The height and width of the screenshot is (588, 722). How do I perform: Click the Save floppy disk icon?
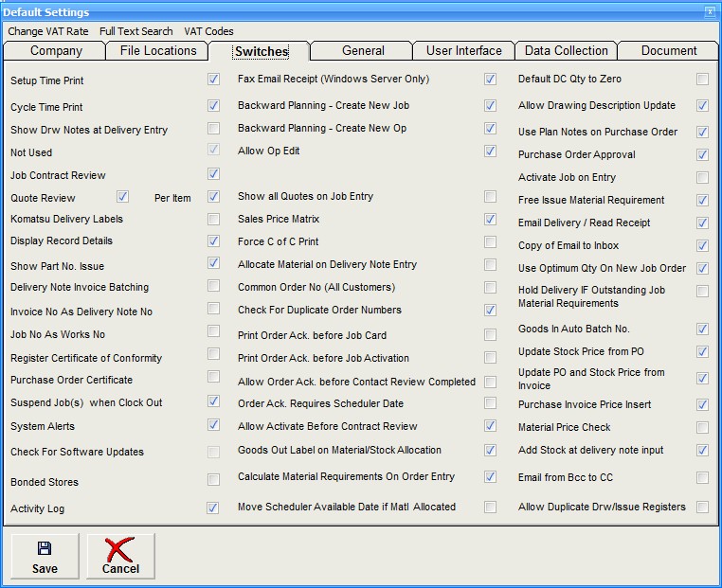click(x=45, y=548)
